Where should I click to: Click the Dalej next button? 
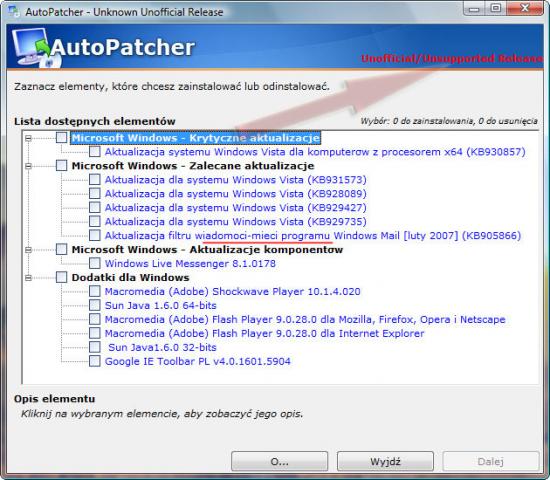tap(490, 461)
